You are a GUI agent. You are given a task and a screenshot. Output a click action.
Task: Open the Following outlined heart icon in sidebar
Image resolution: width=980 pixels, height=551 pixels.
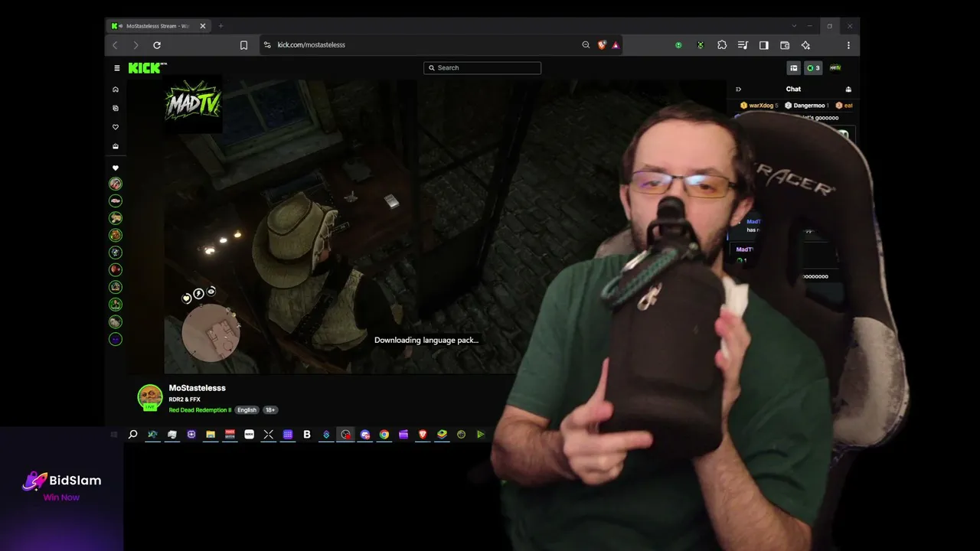(x=116, y=127)
